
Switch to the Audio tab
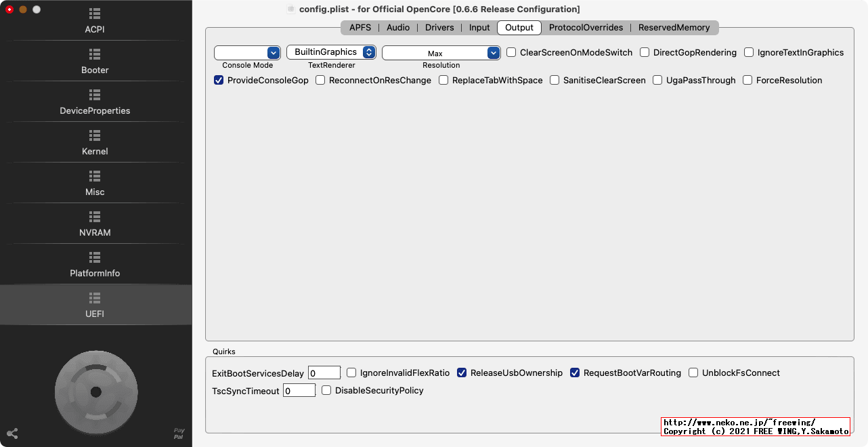(398, 28)
